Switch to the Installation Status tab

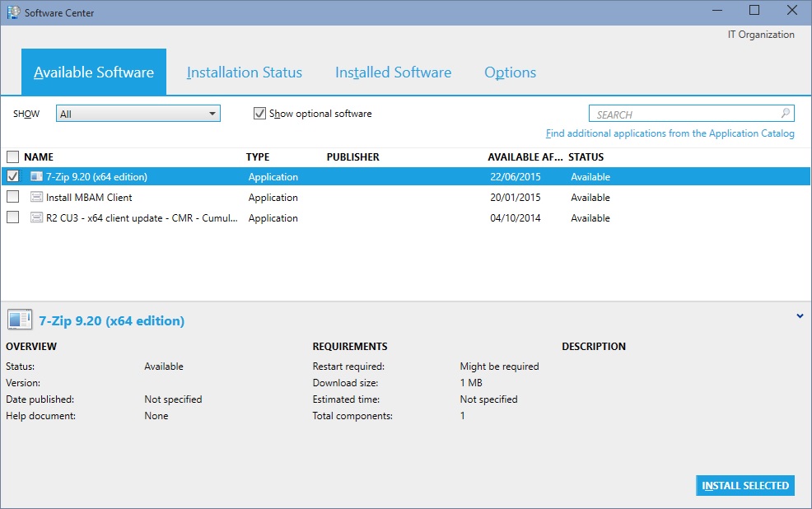pyautogui.click(x=245, y=72)
